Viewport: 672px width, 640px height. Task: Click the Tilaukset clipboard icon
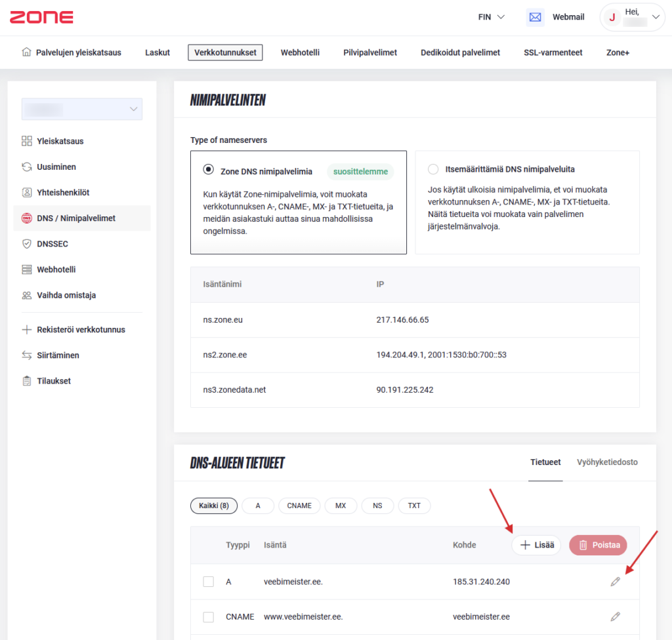tap(27, 381)
